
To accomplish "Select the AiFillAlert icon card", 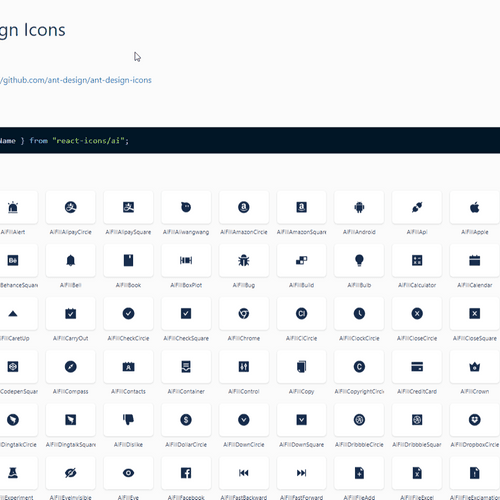I will tap(13, 207).
